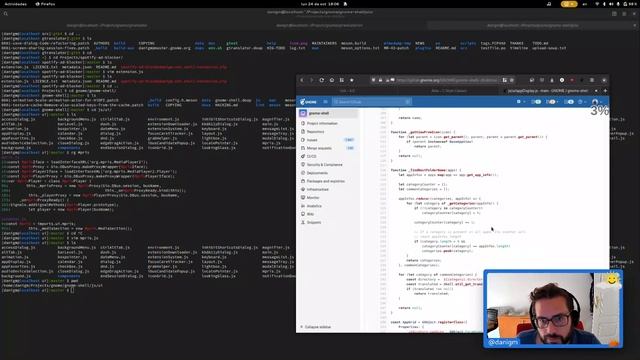Collapse the GitLab sidebar

316,327
